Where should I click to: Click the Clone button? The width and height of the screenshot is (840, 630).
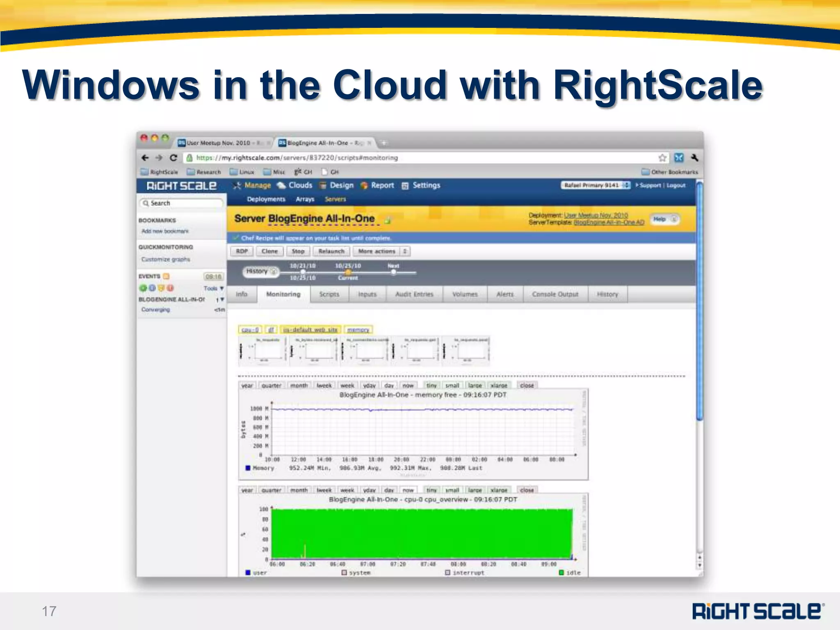pos(269,251)
